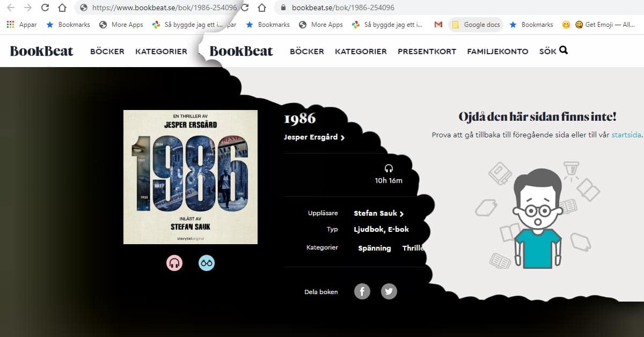Click the padlock icon in the right address bar
The image size is (644, 337).
coord(283,8)
